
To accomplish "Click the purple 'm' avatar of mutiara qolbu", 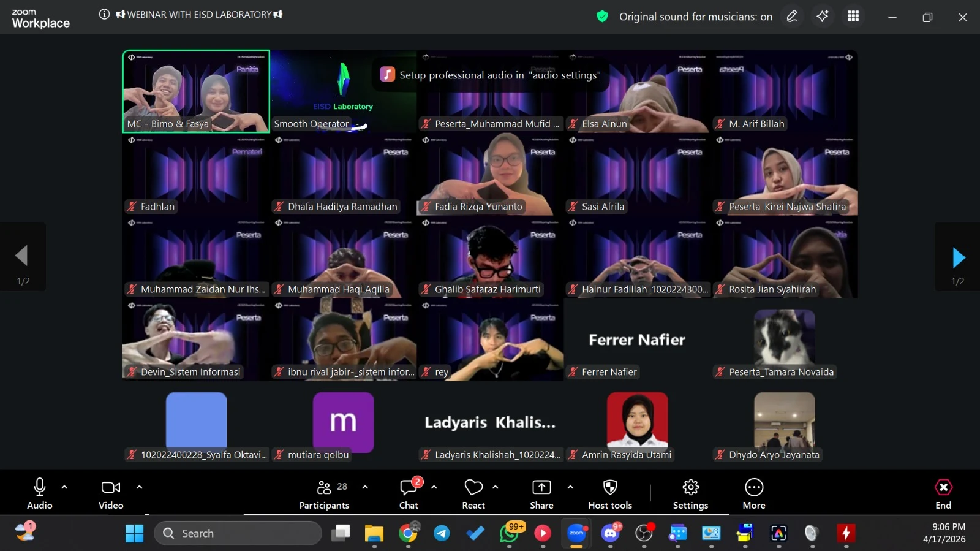I will coord(343,422).
